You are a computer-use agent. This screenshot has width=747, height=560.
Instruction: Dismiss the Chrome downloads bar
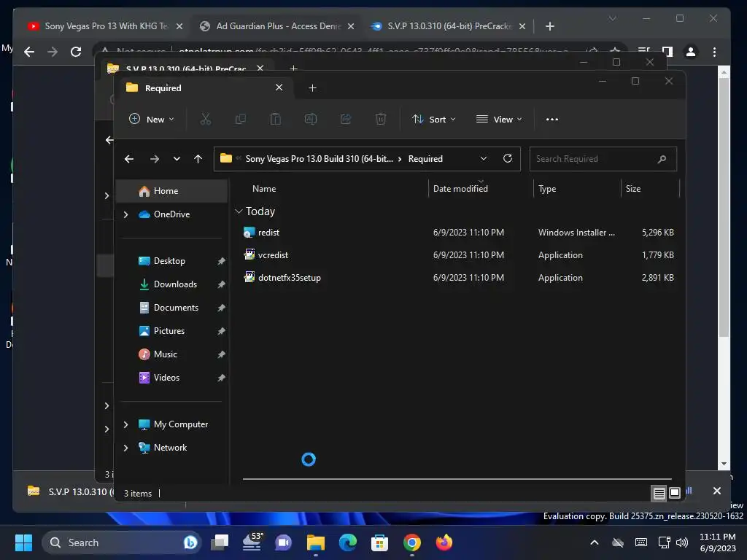(716, 491)
